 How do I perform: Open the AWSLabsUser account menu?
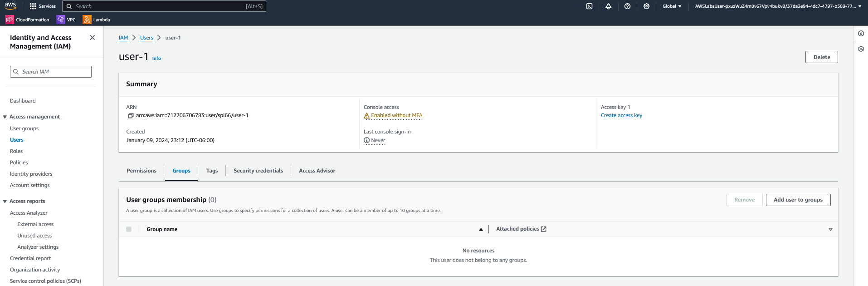pos(778,6)
